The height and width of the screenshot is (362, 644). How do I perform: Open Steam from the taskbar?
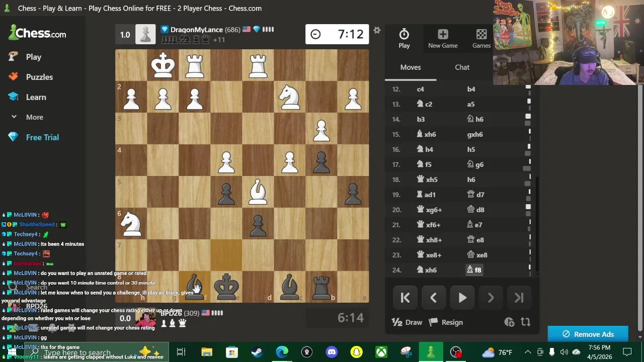pyautogui.click(x=257, y=352)
